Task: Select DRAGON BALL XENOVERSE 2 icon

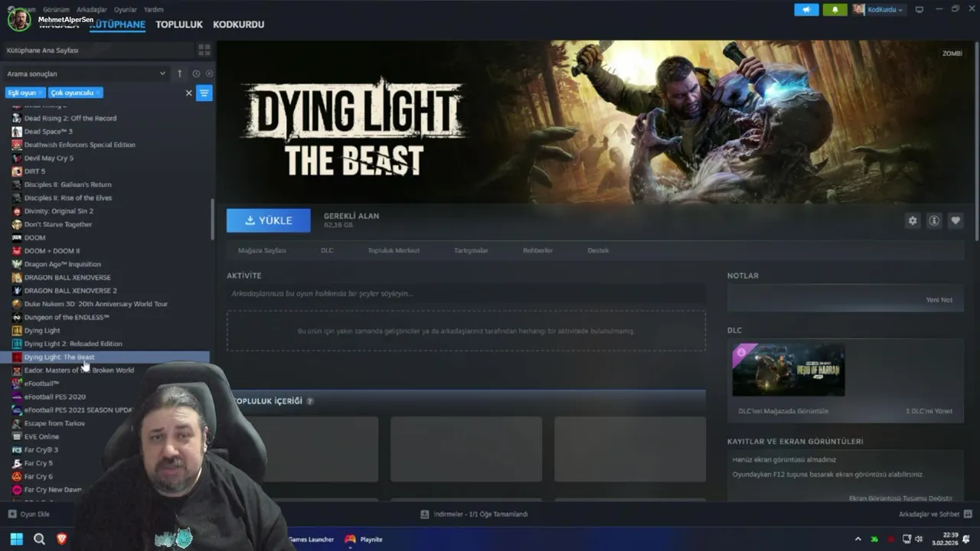Action: (17, 291)
